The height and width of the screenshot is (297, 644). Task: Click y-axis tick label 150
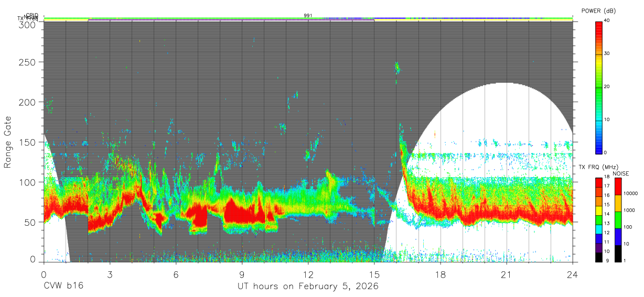click(x=26, y=142)
